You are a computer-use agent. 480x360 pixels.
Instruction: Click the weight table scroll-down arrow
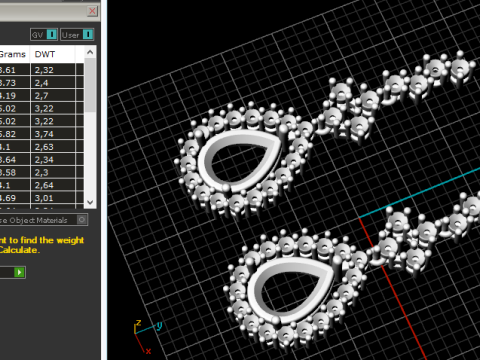click(x=90, y=202)
